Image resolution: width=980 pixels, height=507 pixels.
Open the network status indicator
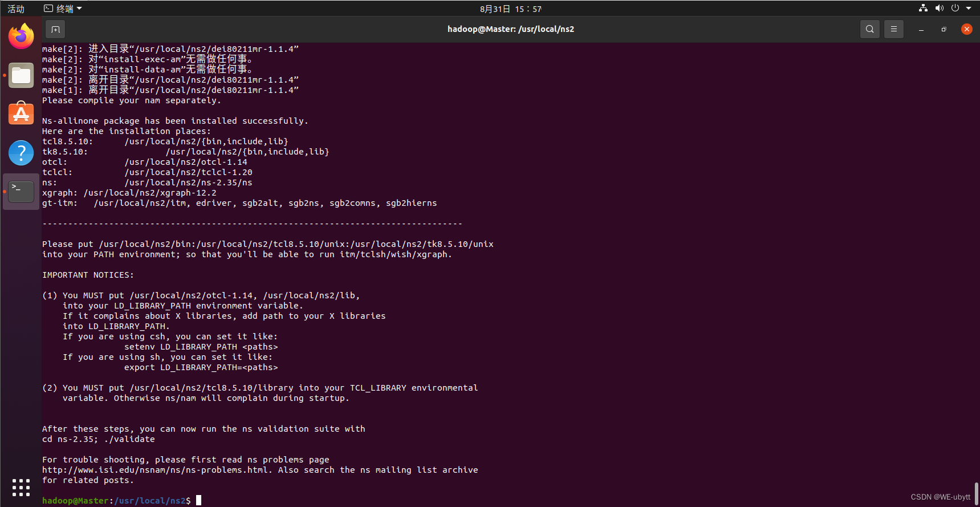point(923,8)
